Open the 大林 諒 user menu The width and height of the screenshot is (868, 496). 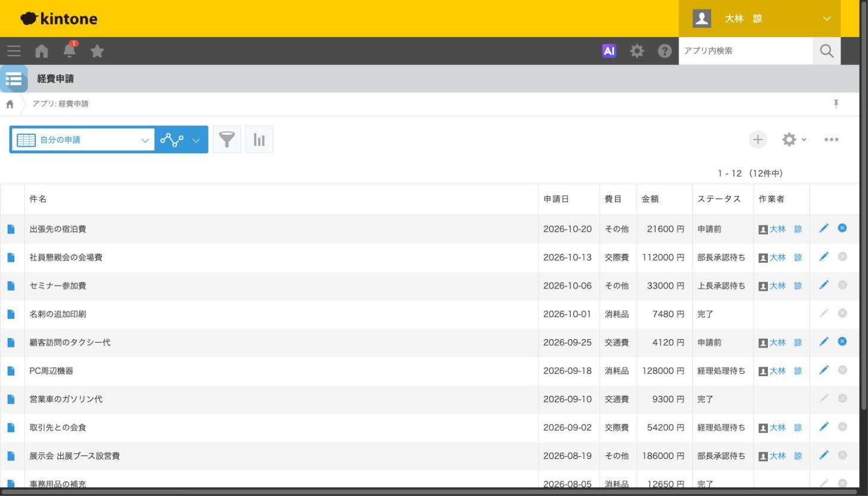tap(759, 18)
